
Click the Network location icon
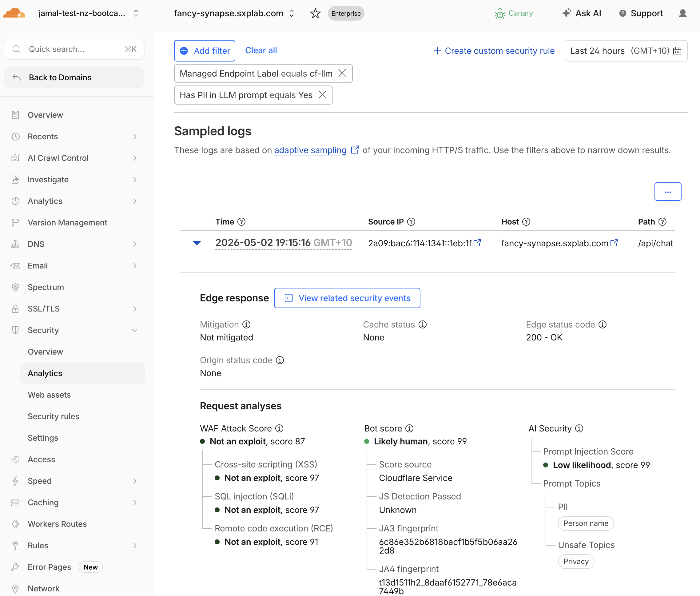coord(15,589)
